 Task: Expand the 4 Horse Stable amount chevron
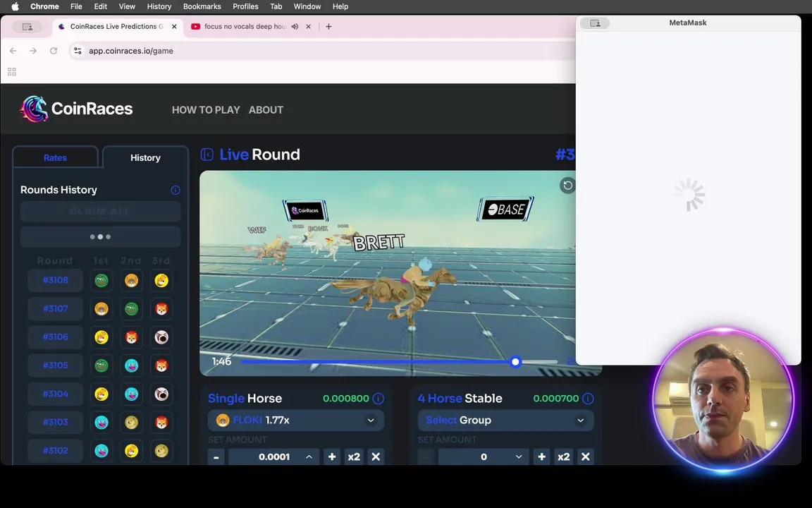pyautogui.click(x=518, y=456)
